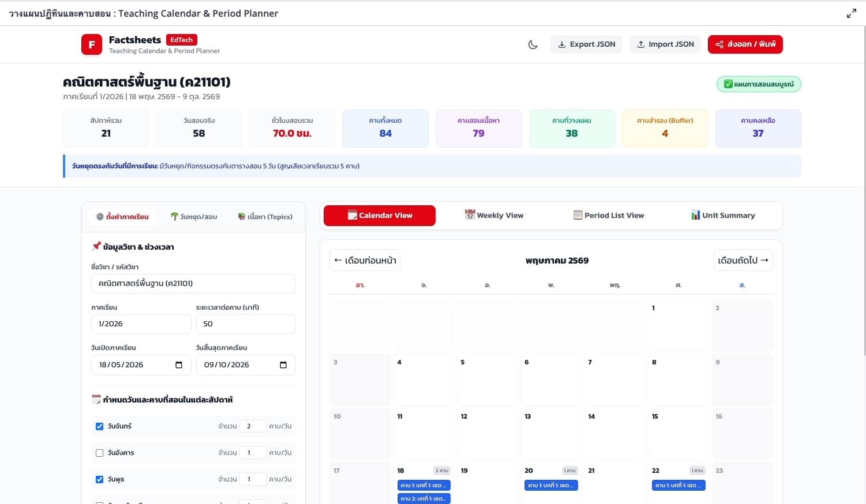
Task: Click the share export/print button
Action: 745,44
